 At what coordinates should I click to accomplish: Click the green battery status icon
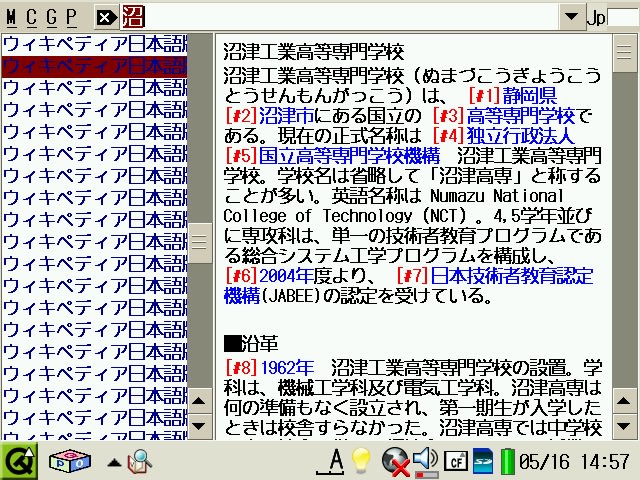click(x=507, y=462)
